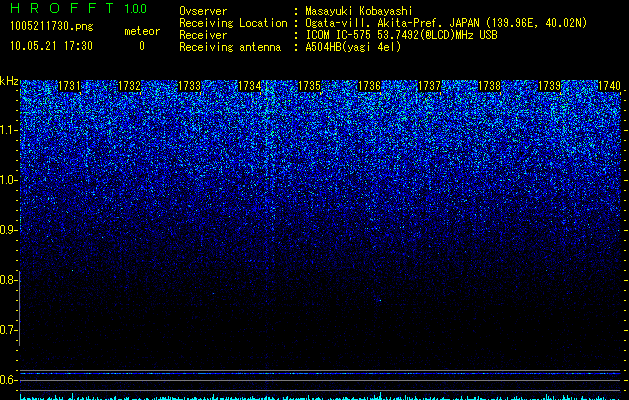Click the 1739 time marker
The image size is (629, 400).
click(x=550, y=86)
